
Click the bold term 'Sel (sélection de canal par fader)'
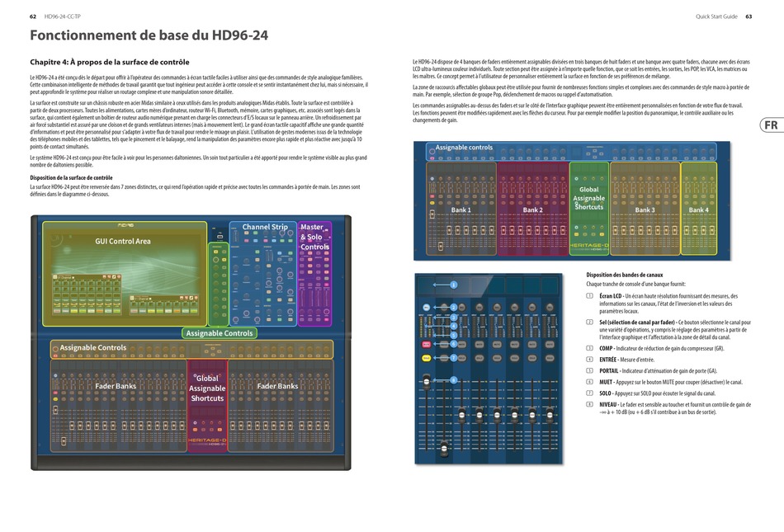[637, 322]
